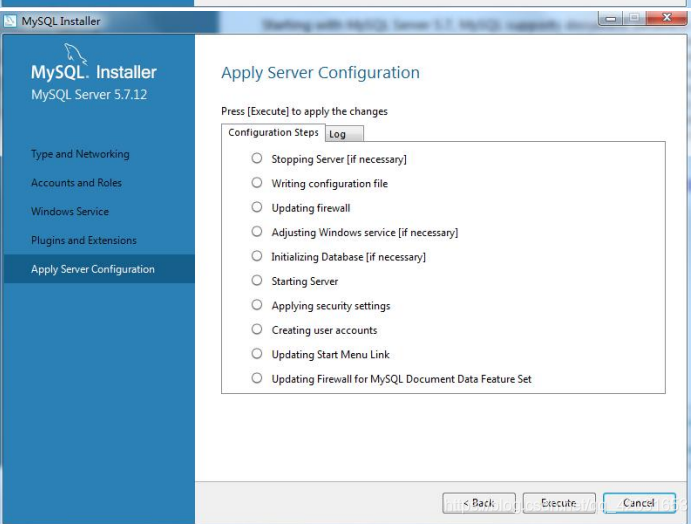Open the Windows Service step
The width and height of the screenshot is (698, 524).
click(x=70, y=211)
